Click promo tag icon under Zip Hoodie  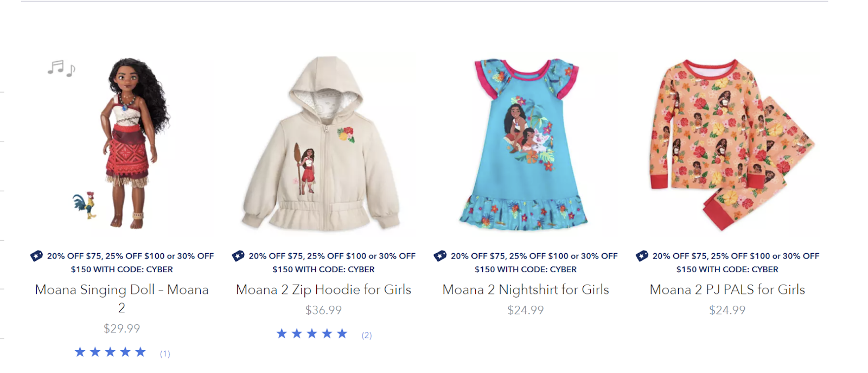pos(238,256)
